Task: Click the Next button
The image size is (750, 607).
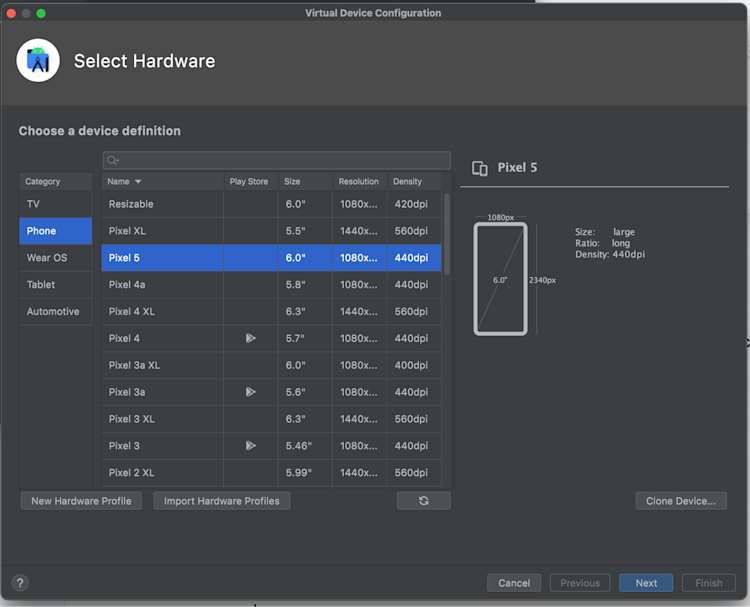Action: pyautogui.click(x=646, y=583)
